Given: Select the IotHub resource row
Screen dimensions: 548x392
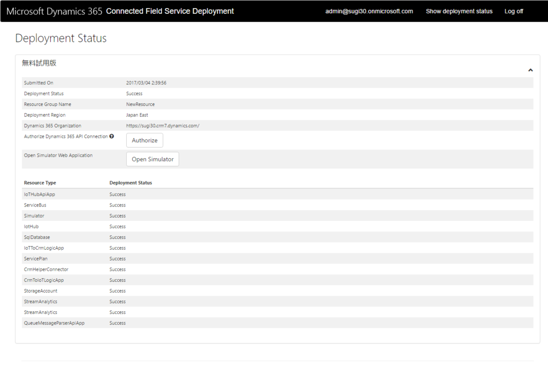Looking at the screenshot, I should [x=278, y=226].
